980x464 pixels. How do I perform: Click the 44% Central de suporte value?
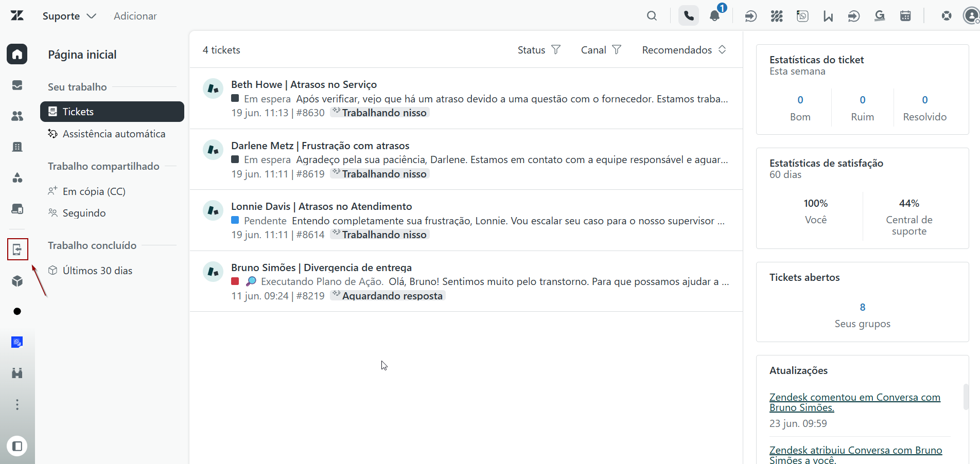909,203
